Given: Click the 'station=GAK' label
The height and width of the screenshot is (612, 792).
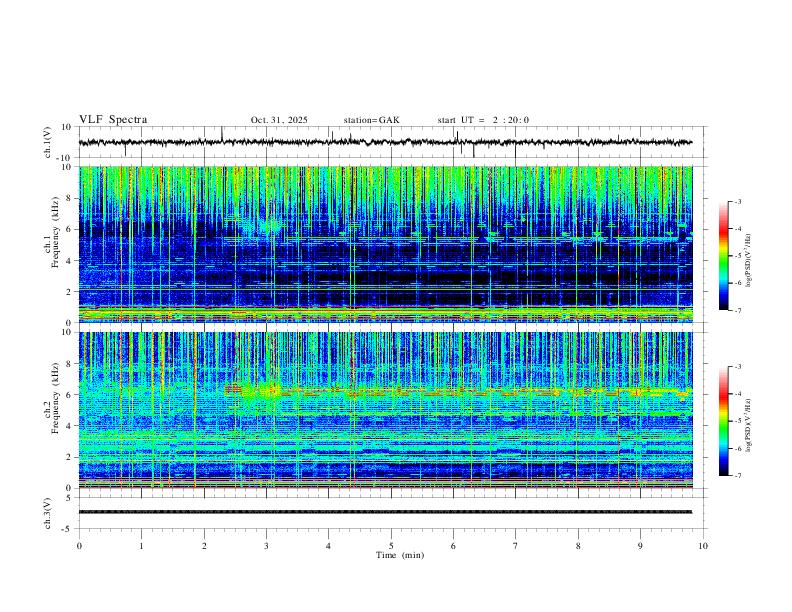Looking at the screenshot, I should coord(371,120).
